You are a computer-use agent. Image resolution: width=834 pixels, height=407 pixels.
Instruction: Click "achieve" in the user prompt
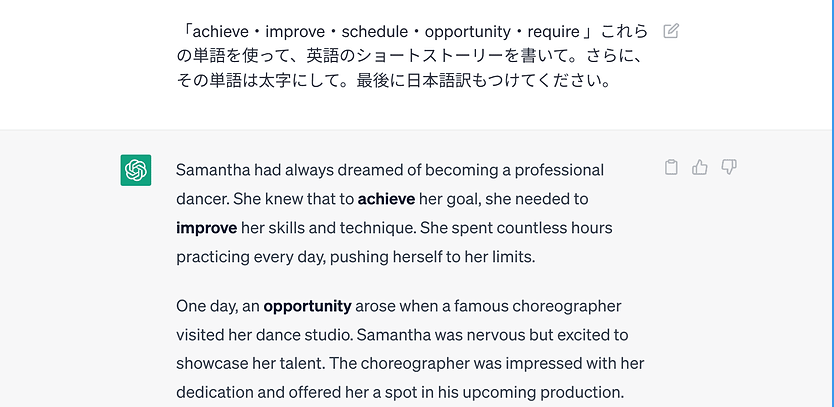click(x=220, y=32)
